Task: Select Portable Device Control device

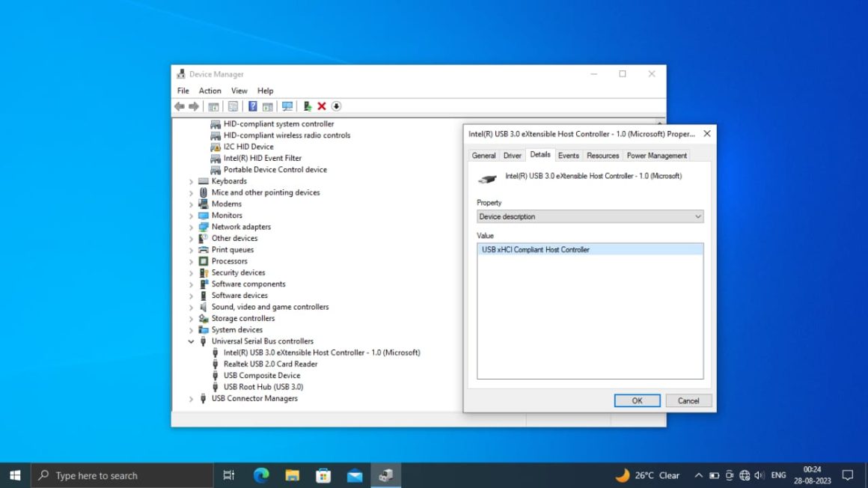Action: pos(275,170)
